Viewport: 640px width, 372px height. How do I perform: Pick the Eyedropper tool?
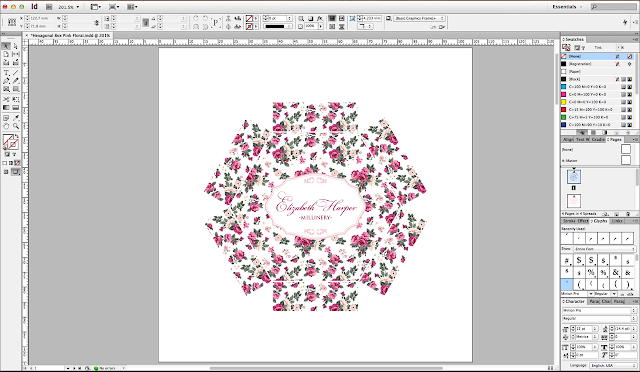point(16,118)
